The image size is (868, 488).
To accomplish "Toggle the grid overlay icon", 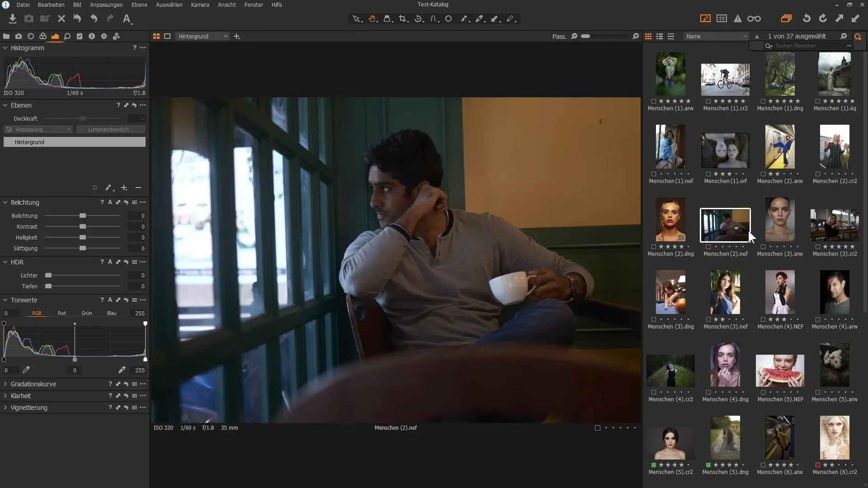I will pos(722,19).
